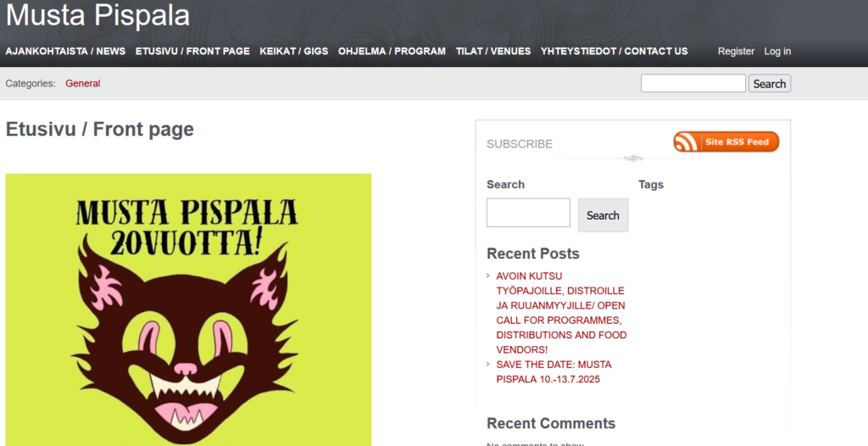
Task: Click the Register link
Action: click(x=736, y=51)
